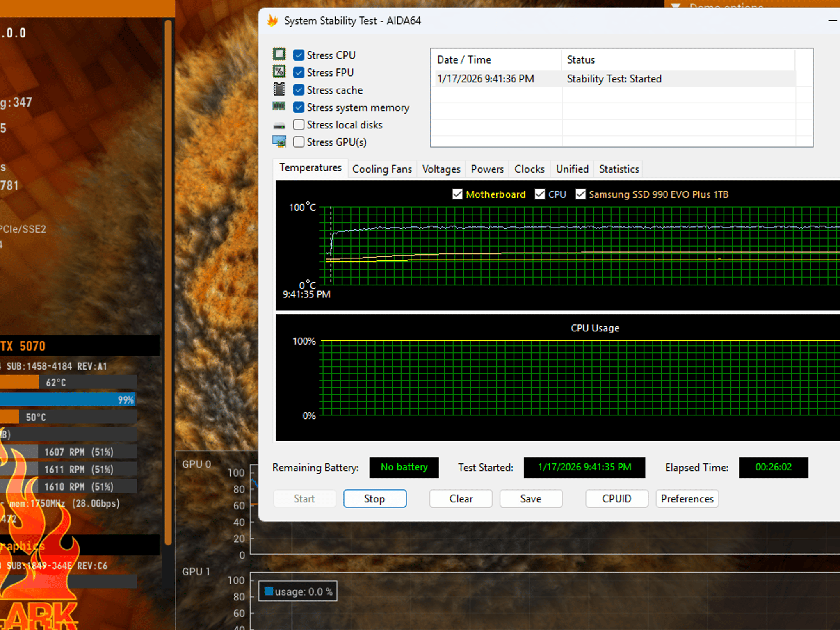
Task: Click the Status column header
Action: [678, 60]
